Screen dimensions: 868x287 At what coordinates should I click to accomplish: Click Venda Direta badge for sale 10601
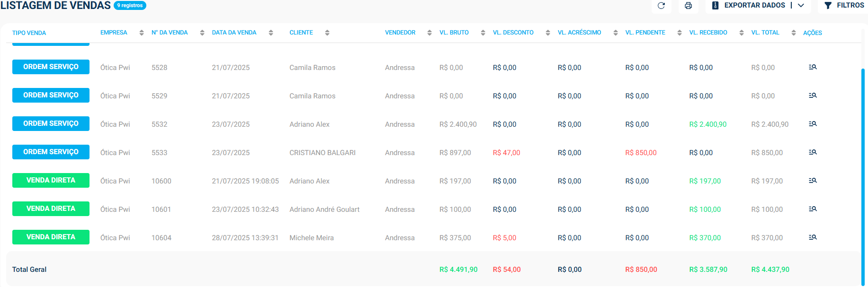51,209
